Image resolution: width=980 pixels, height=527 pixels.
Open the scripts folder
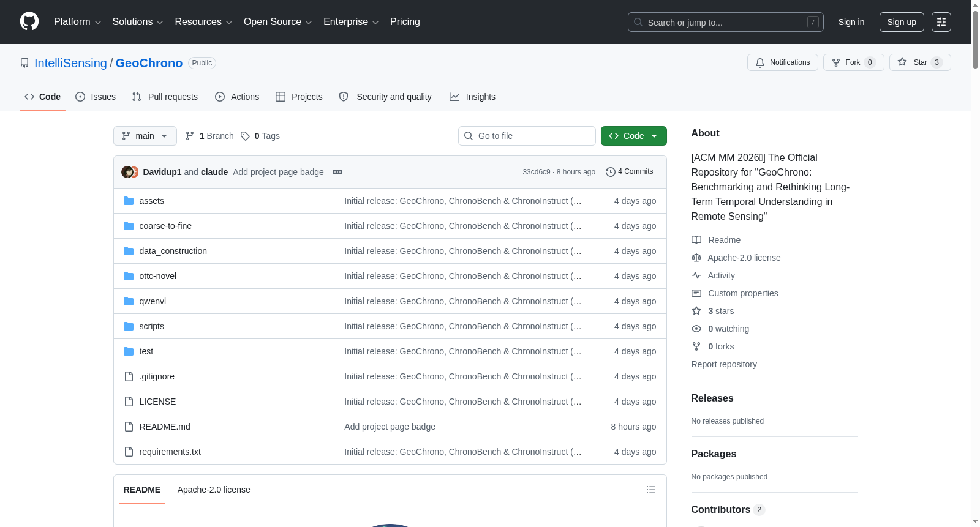point(151,326)
